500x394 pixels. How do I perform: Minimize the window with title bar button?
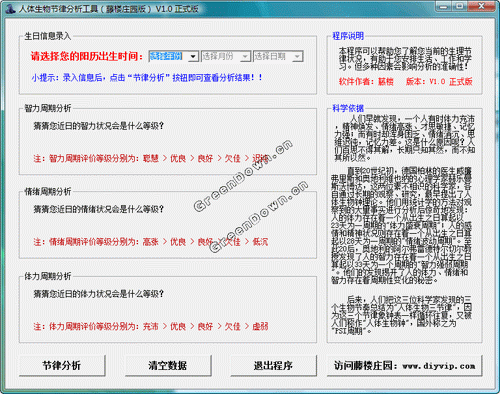click(x=444, y=6)
